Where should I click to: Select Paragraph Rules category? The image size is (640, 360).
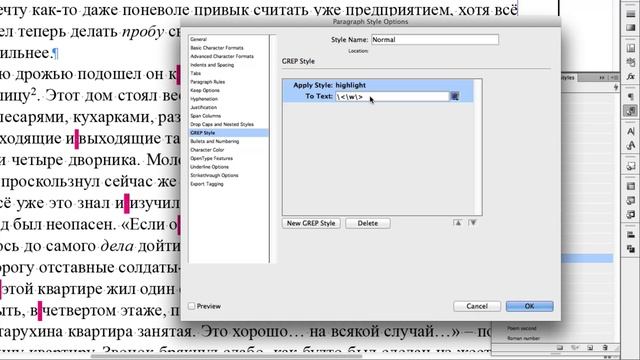(x=208, y=82)
